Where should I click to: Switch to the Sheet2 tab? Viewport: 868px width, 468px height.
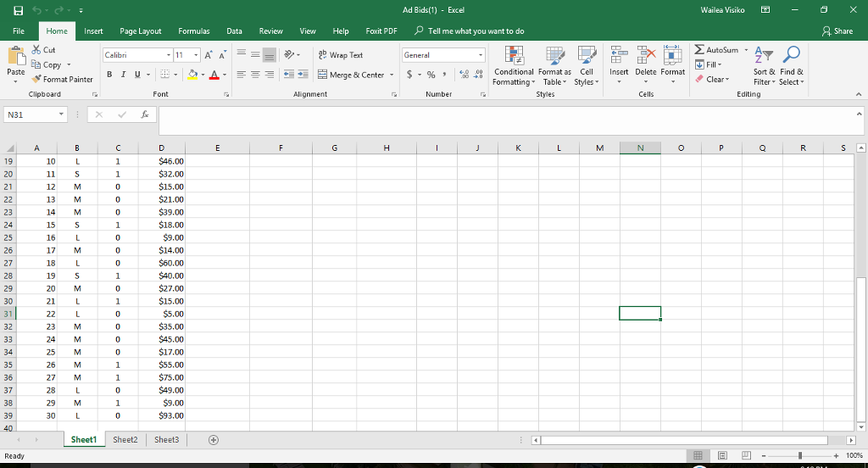pyautogui.click(x=125, y=440)
